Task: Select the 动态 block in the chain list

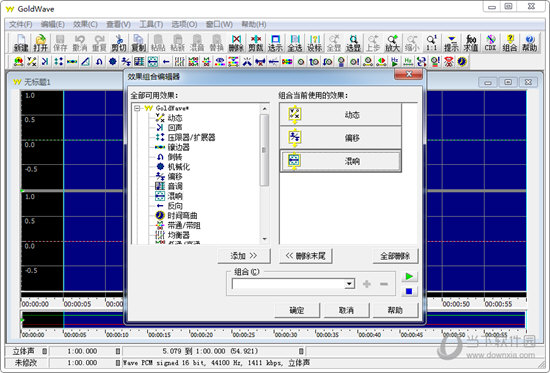Action: (341, 115)
